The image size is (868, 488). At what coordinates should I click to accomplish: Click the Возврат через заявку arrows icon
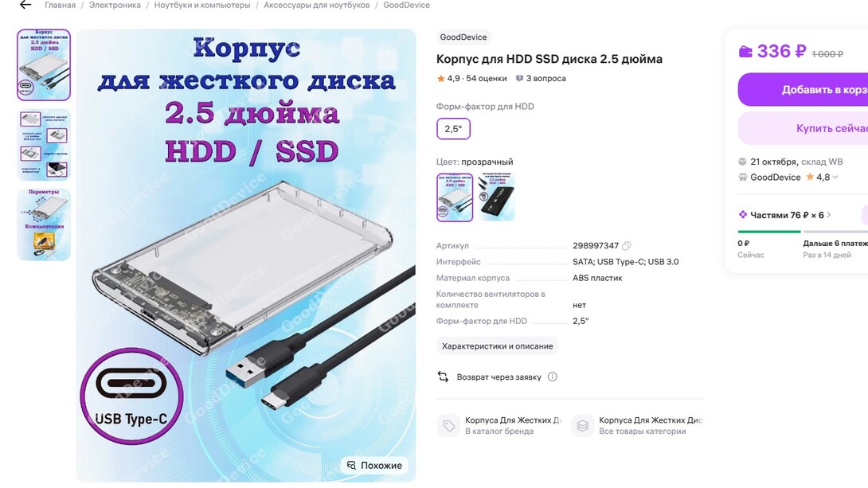443,377
